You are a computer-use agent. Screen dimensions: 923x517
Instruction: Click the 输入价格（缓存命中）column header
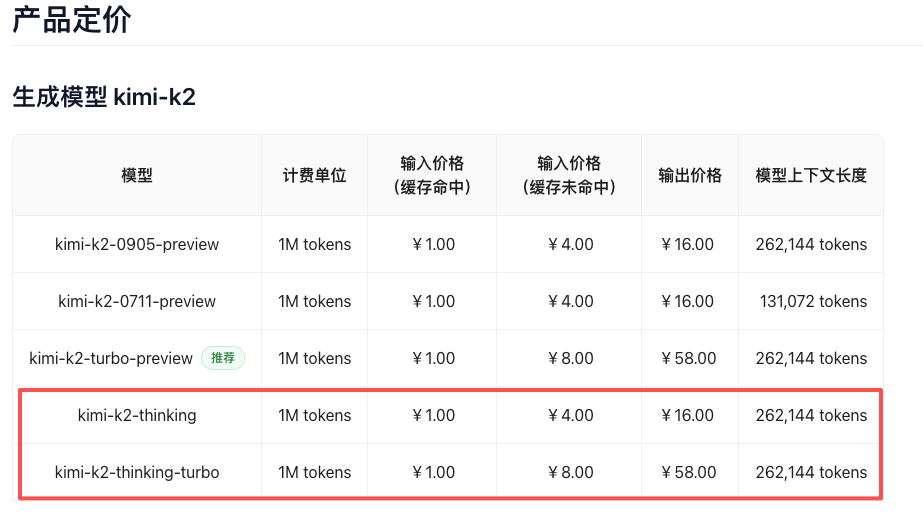tap(432, 175)
